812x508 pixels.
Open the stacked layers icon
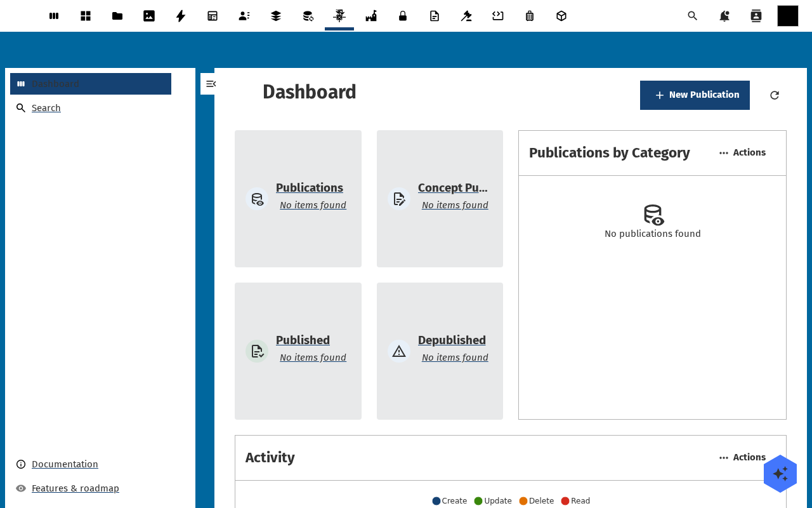pyautogui.click(x=276, y=16)
